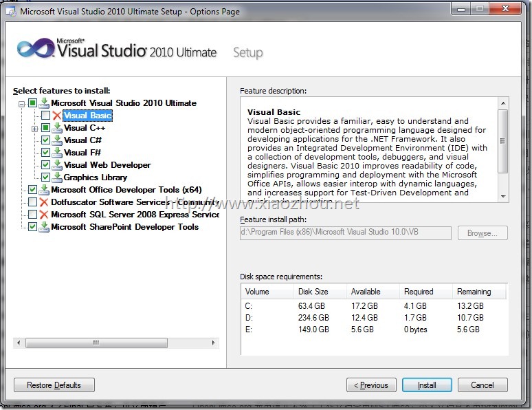Click the Volume column header
The width and height of the screenshot is (532, 410).
[267, 292]
